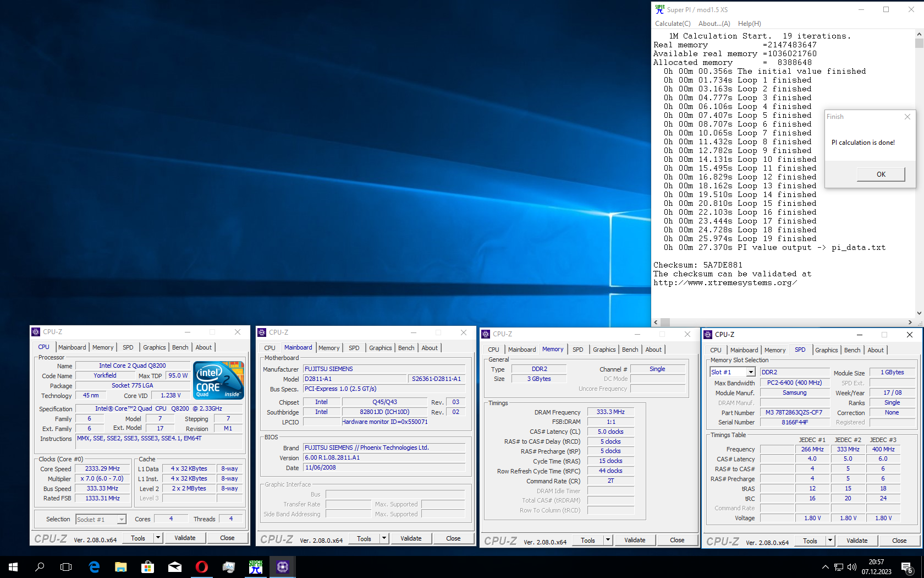The height and width of the screenshot is (578, 924).
Task: Click Max Bandwidth PC2-6400 (400 MHz) value
Action: (794, 383)
